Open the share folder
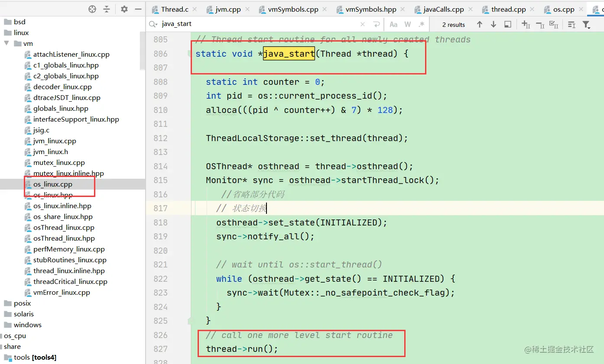This screenshot has height=364, width=604. click(x=13, y=346)
